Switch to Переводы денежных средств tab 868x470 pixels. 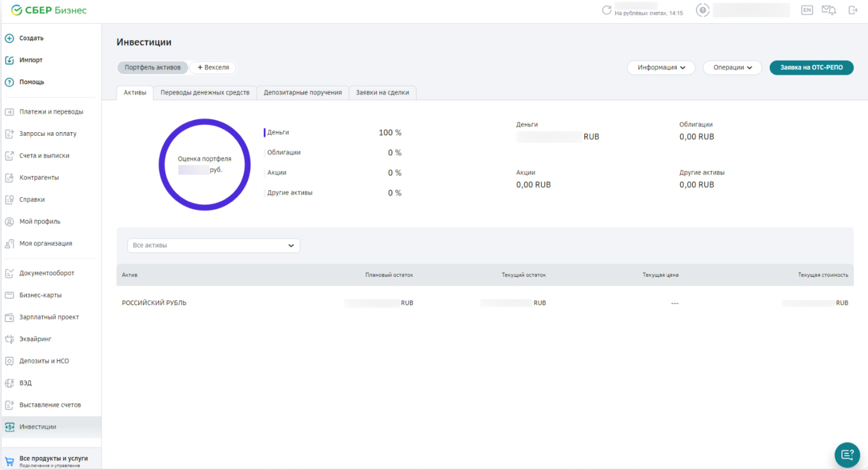coord(205,93)
